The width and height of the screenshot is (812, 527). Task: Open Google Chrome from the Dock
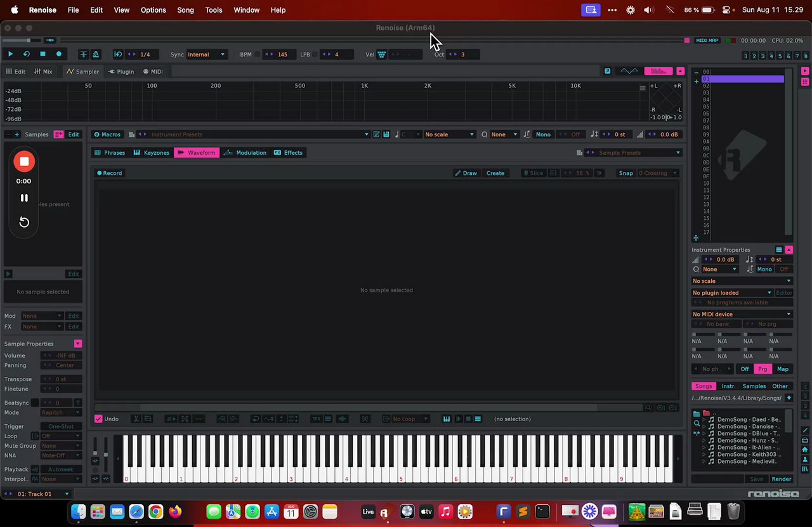click(155, 511)
